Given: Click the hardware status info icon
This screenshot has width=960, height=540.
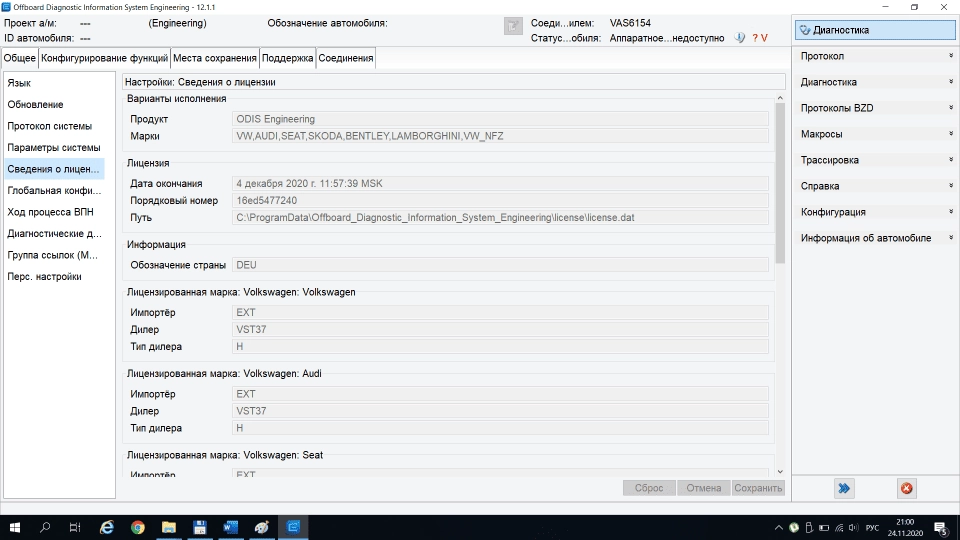Looking at the screenshot, I should 740,38.
